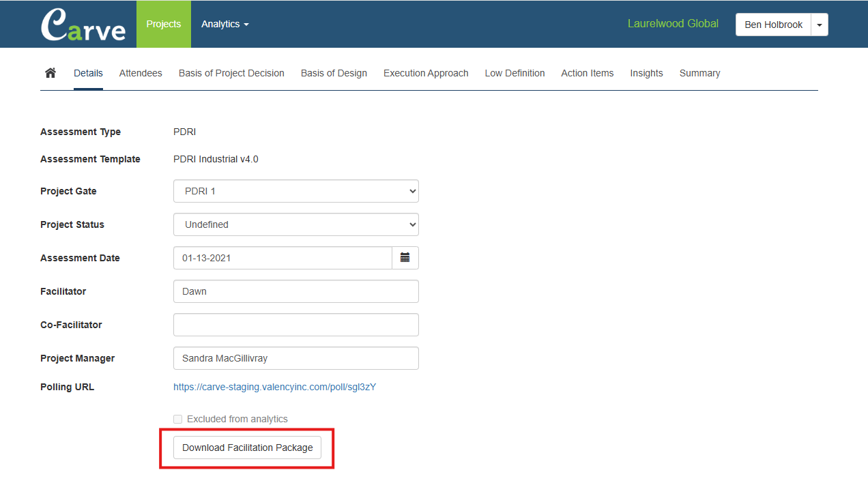Screen dimensions: 868x483
Task: Open the Assessment Date calendar picker
Action: [x=405, y=258]
